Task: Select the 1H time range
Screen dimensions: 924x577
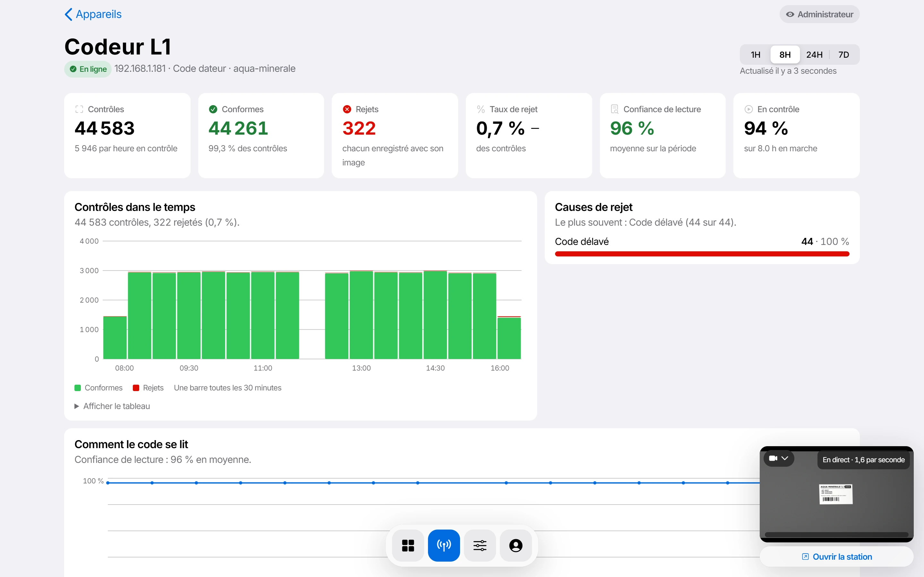Action: tap(755, 54)
